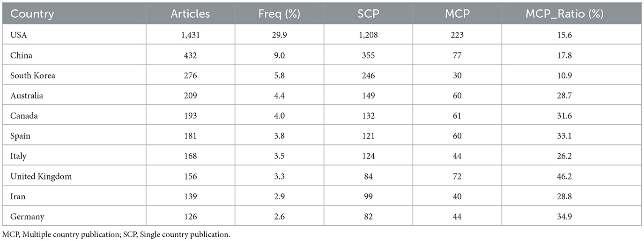Click the MCP_Ratio (%) column header
The image size is (644, 241).
[x=571, y=14]
